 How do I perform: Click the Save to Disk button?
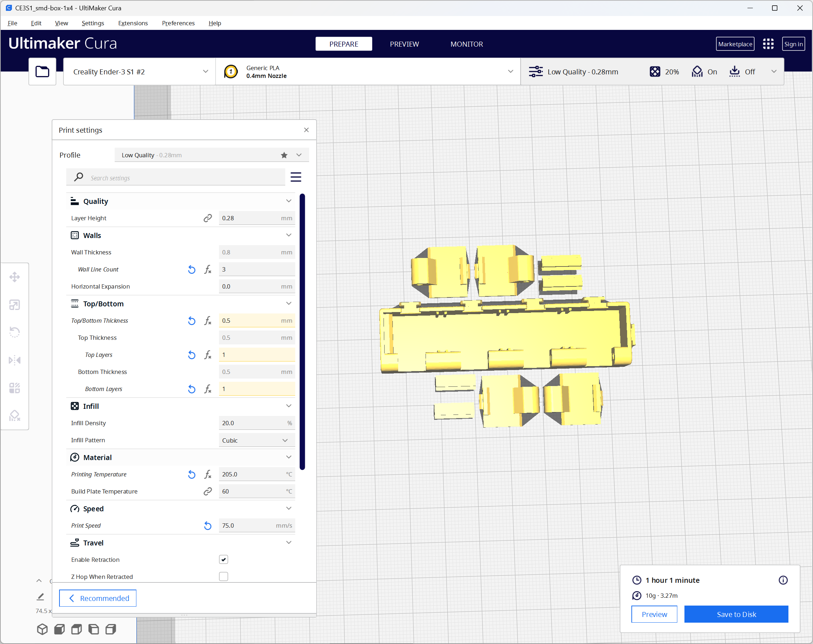[x=736, y=614]
